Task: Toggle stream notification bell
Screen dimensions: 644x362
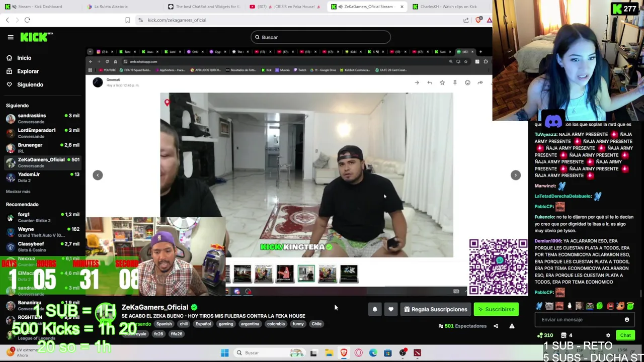Action: 375,309
